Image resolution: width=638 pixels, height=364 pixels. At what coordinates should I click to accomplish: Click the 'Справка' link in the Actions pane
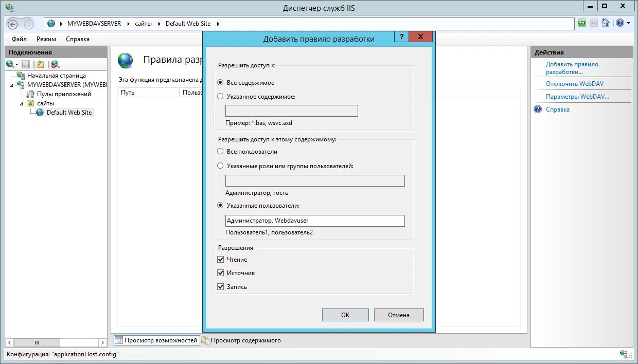click(x=558, y=110)
